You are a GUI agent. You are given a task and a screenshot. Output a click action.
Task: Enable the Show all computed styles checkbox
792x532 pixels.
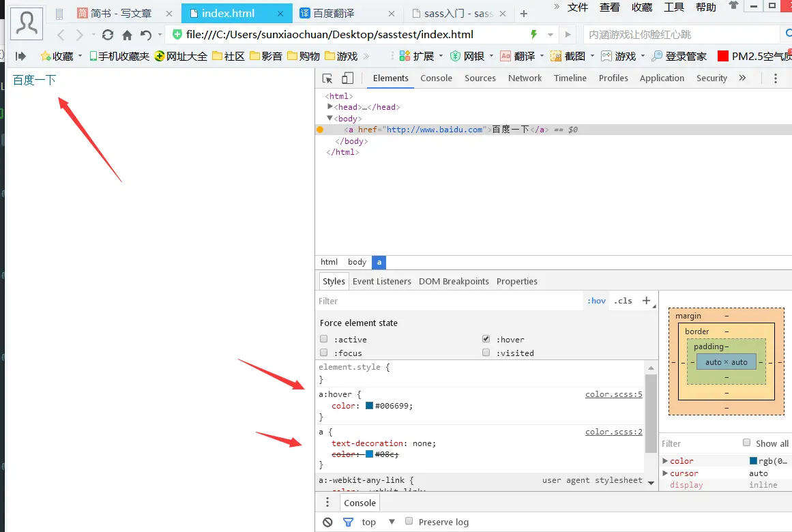point(746,443)
